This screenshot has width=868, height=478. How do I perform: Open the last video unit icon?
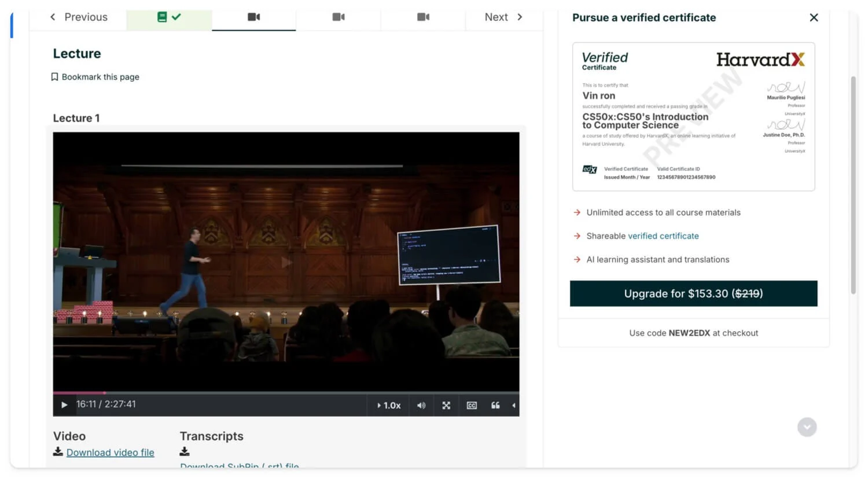pos(423,17)
